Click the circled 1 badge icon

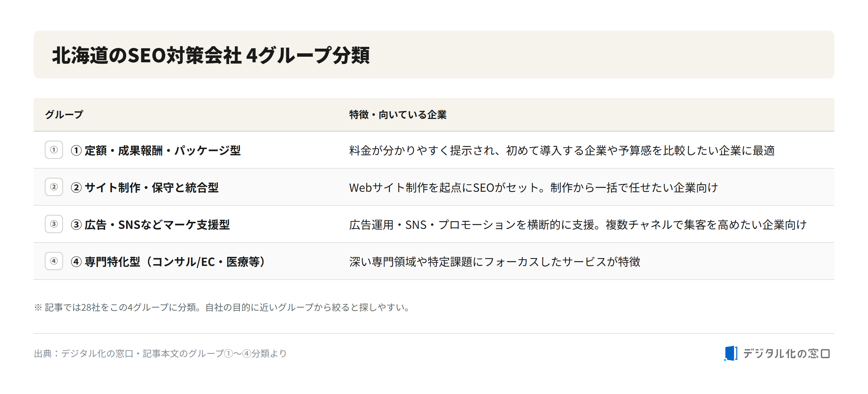point(54,150)
